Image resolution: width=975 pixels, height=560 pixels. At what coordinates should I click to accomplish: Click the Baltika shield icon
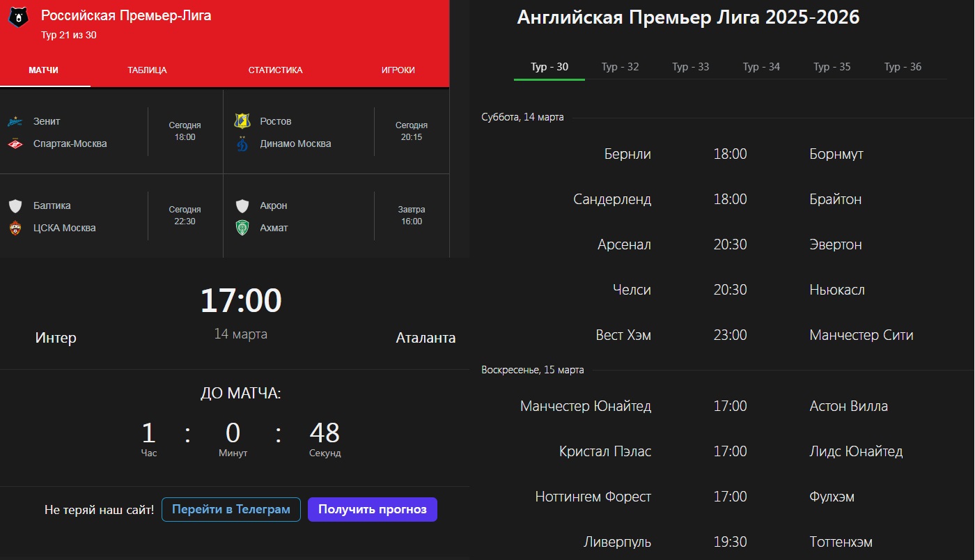click(x=15, y=206)
